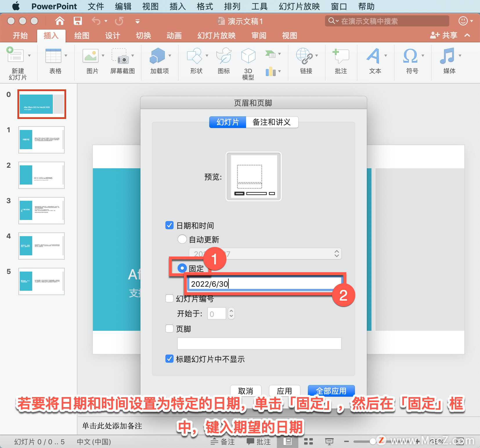Screen dimensions: 480x448
Task: Click the New Slide icon
Action: 15,55
